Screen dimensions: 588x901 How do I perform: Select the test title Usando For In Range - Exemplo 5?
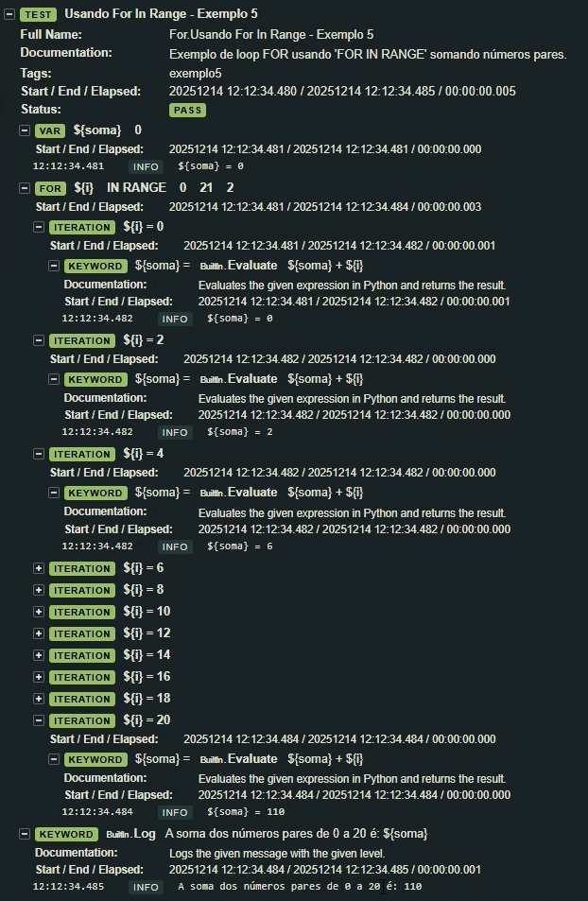pyautogui.click(x=161, y=14)
